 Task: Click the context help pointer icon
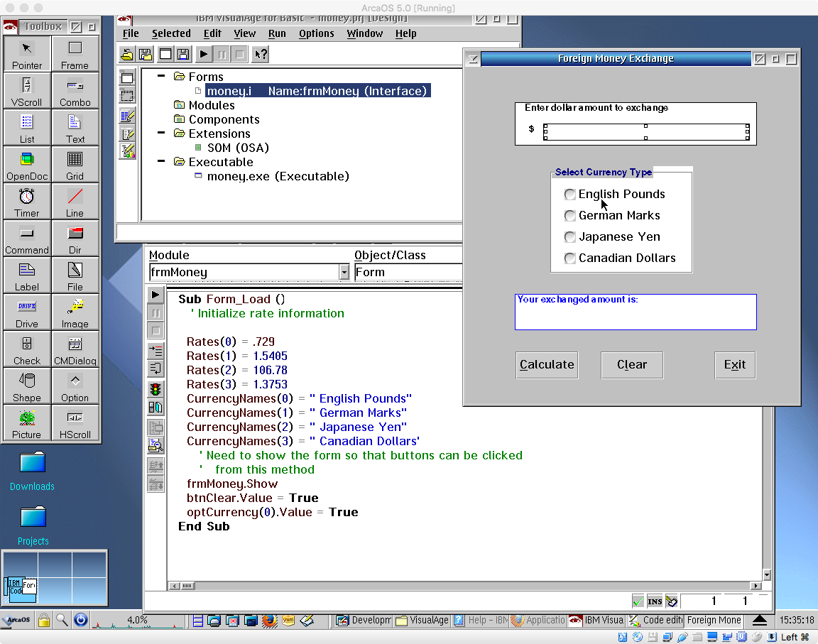(261, 54)
